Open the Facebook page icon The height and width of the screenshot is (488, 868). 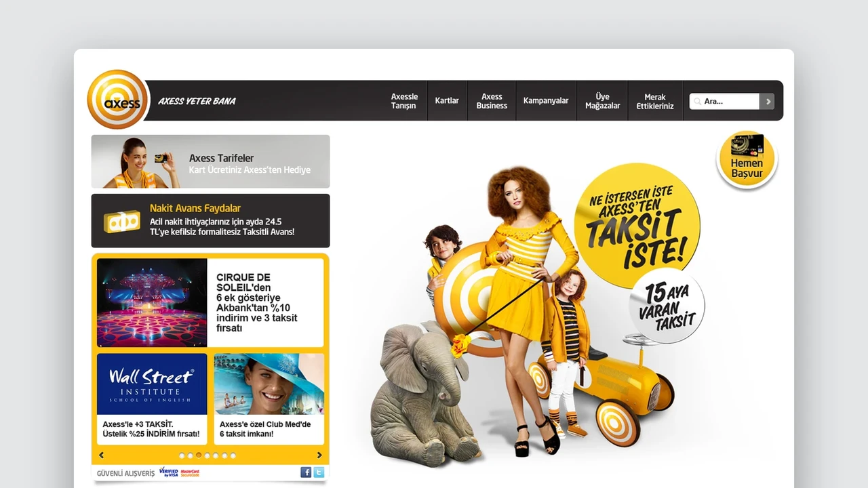[x=306, y=472]
